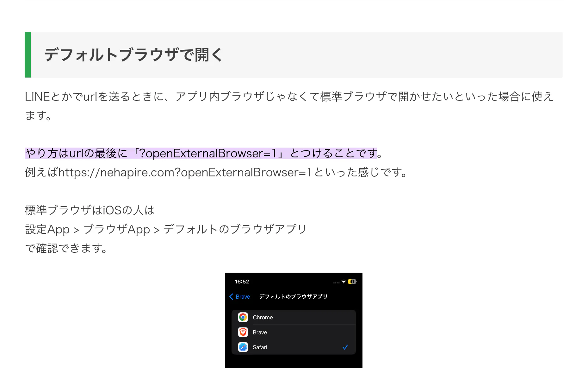Viewport: 588px width, 368px height.
Task: Click the Safari compass icon
Action: point(243,347)
